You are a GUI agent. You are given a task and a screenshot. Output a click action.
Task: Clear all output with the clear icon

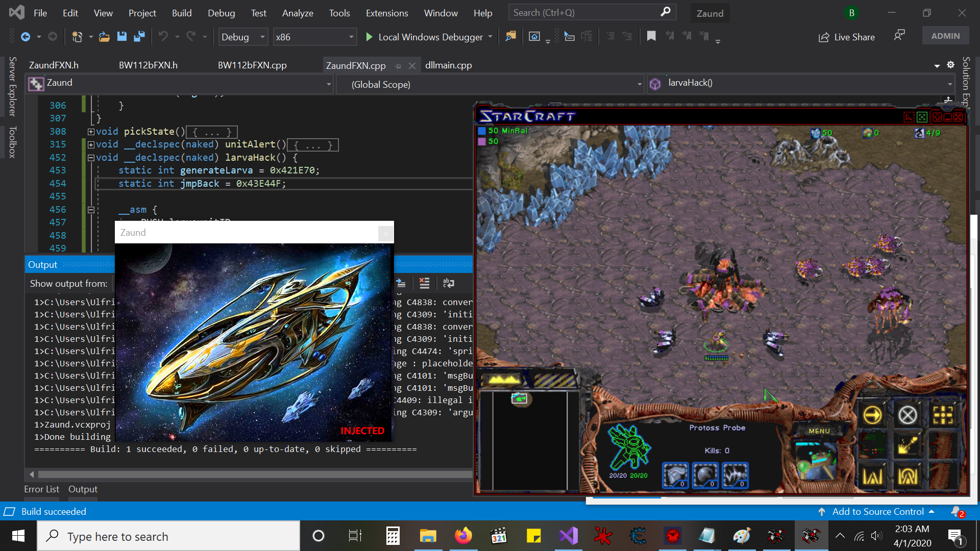[x=424, y=283]
